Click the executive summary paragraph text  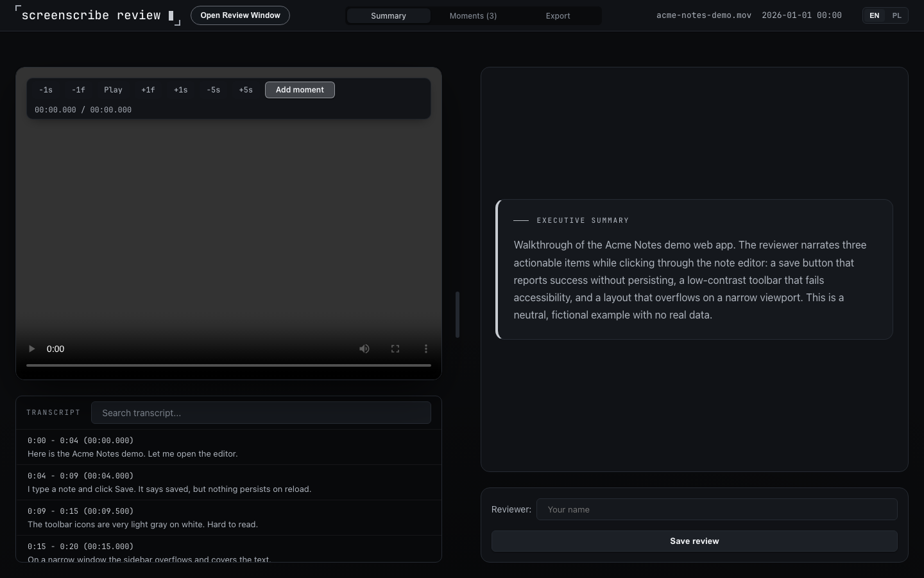[690, 280]
